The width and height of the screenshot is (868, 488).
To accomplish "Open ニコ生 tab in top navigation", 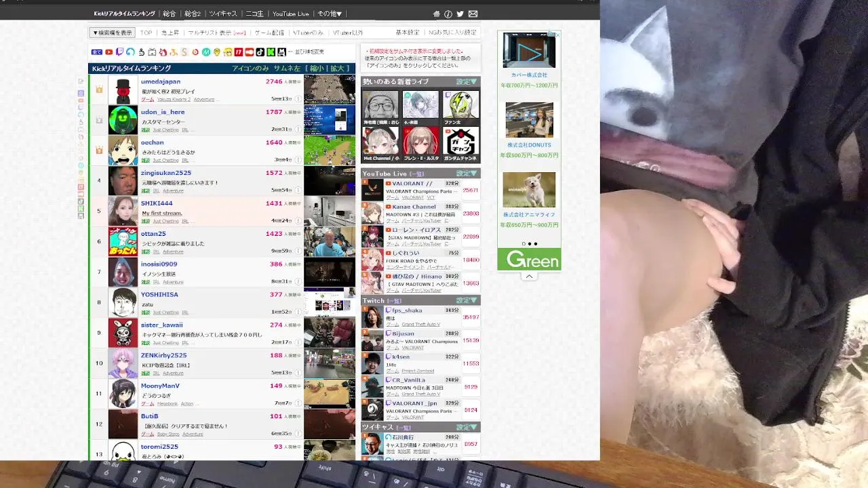I will coord(254,14).
